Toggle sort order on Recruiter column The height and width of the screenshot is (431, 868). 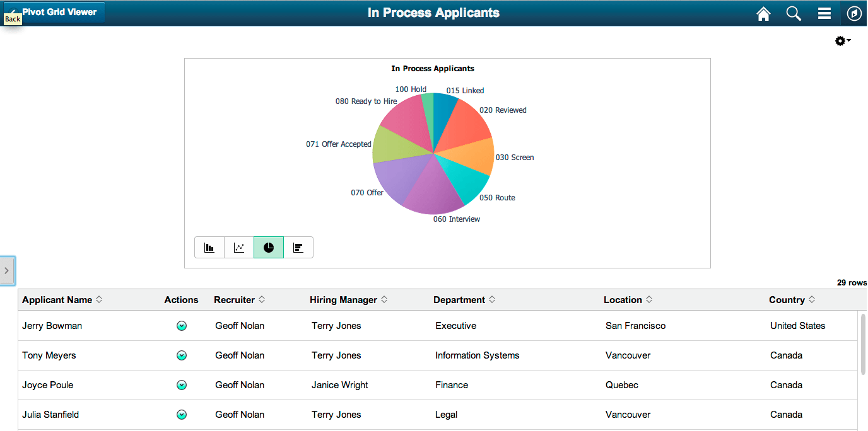point(262,299)
